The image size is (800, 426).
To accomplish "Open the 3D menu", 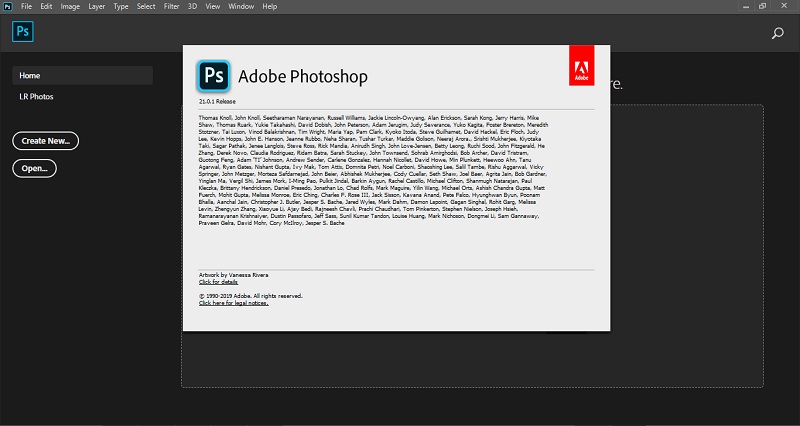I will click(192, 7).
